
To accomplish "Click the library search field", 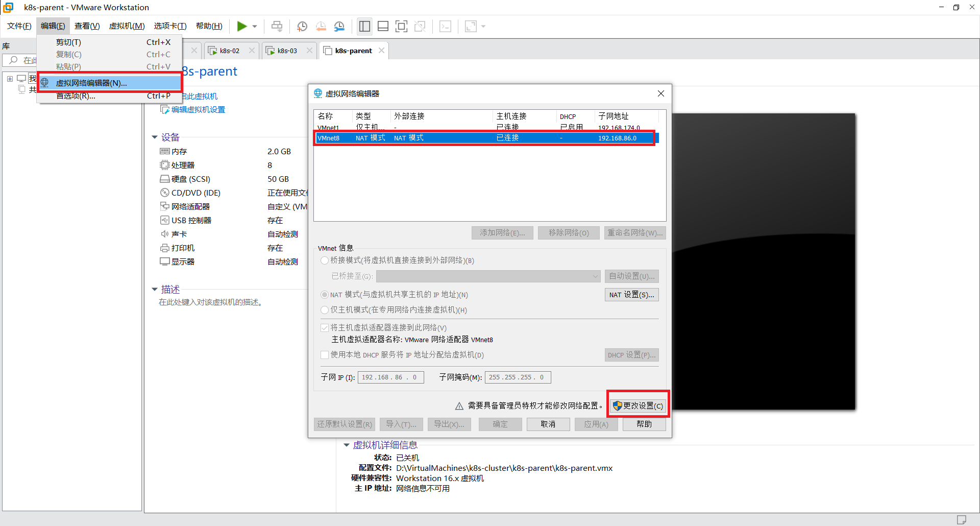I will tap(20, 60).
